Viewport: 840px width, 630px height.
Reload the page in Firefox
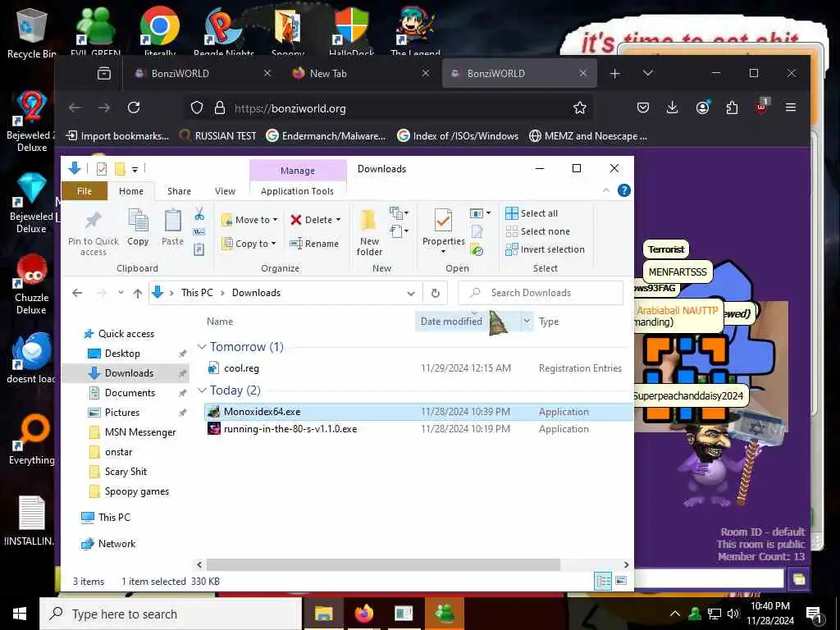pos(134,108)
